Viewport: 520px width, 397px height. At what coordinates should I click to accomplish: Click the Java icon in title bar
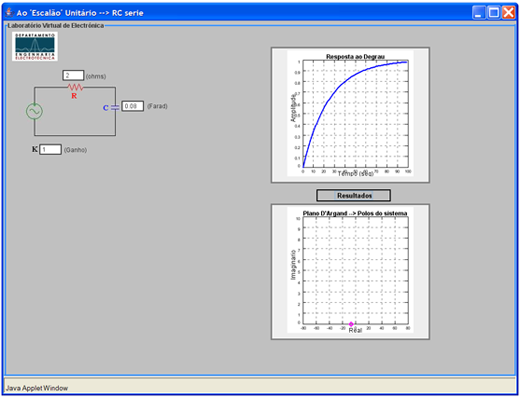(10, 12)
